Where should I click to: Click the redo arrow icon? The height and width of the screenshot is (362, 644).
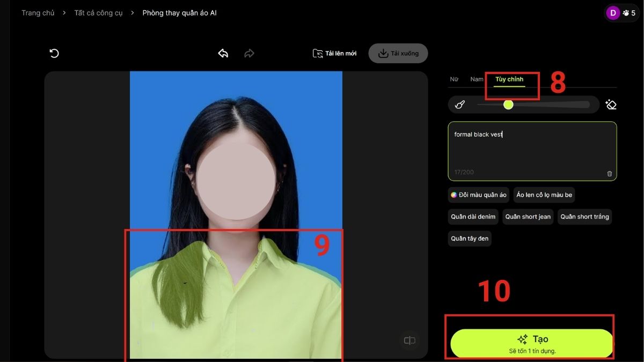[x=249, y=53]
